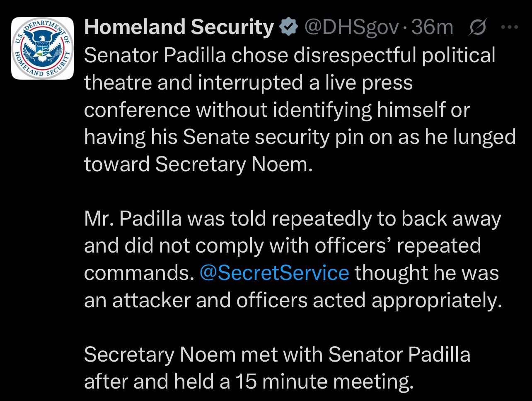The width and height of the screenshot is (532, 401).
Task: Open the @DHSgov handle link
Action: pyautogui.click(x=352, y=27)
